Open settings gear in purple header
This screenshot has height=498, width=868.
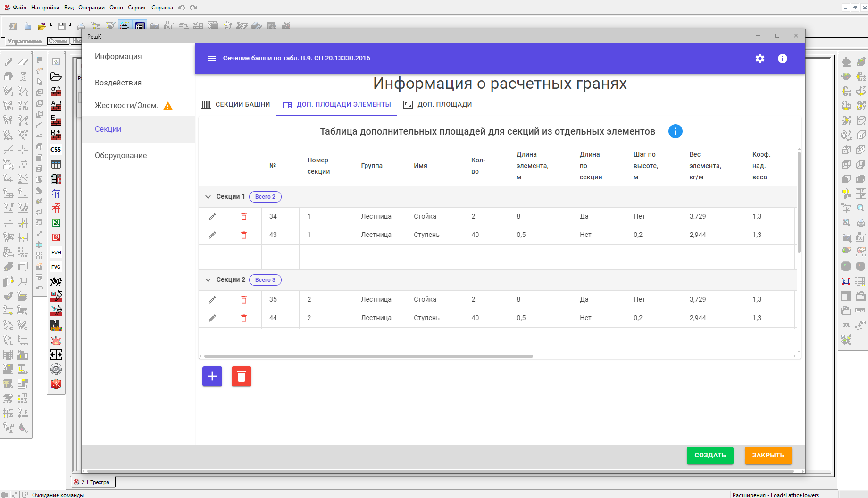click(x=759, y=59)
